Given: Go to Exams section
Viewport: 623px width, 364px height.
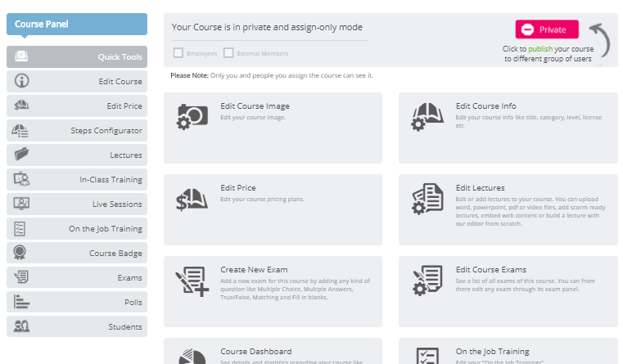Looking at the screenshot, I should [77, 277].
